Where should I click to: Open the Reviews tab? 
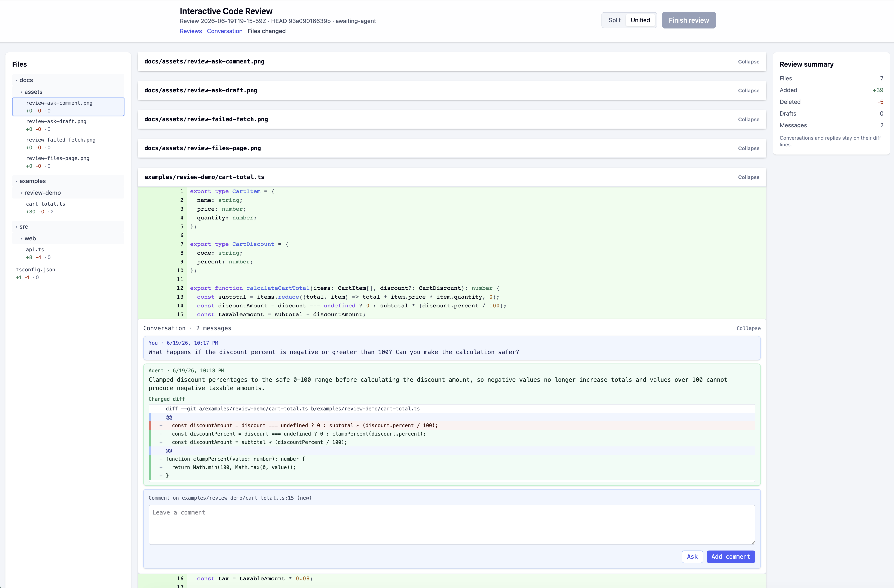pos(191,31)
